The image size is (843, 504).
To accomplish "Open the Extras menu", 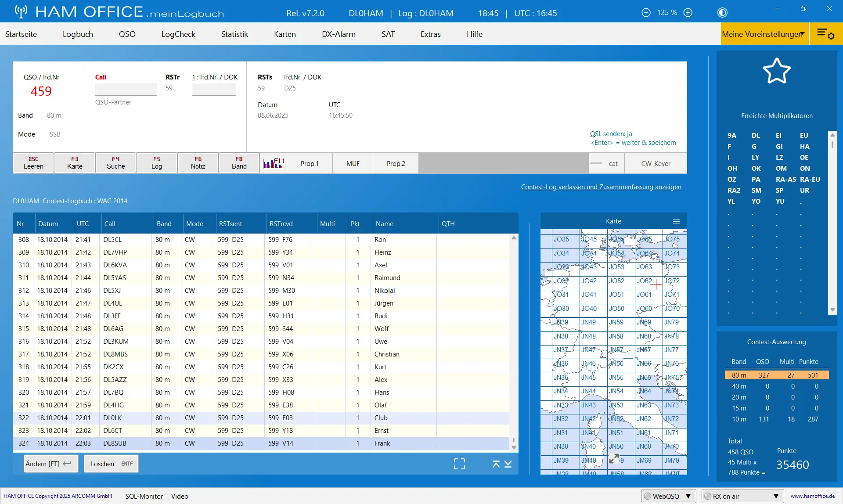I will (x=431, y=34).
